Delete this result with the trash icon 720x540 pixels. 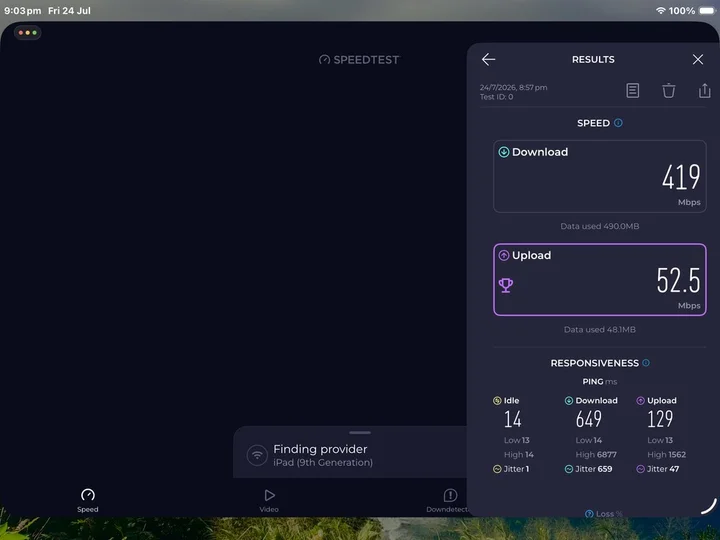669,90
